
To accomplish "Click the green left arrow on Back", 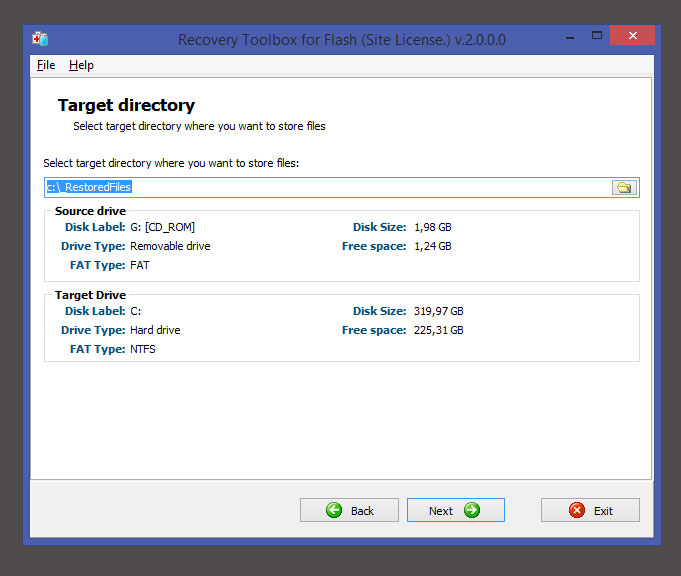I will pyautogui.click(x=334, y=510).
